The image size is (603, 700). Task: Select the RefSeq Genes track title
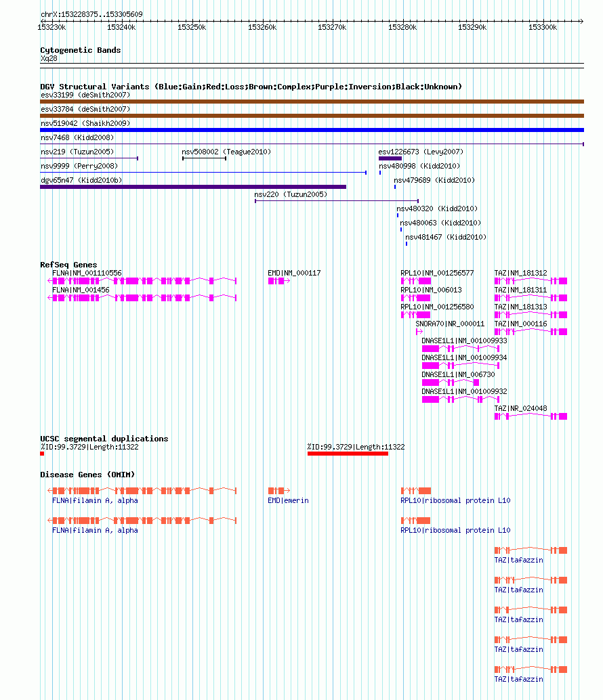(x=68, y=265)
